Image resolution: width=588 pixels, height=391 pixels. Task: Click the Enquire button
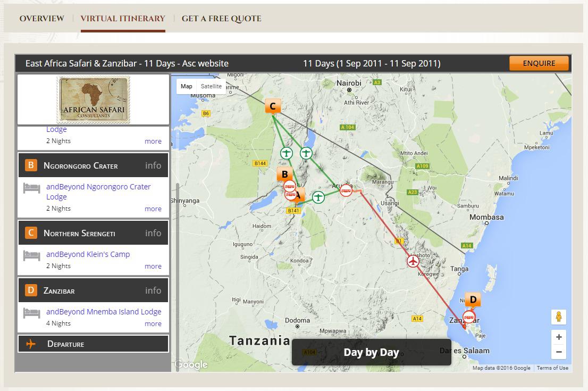tap(539, 63)
